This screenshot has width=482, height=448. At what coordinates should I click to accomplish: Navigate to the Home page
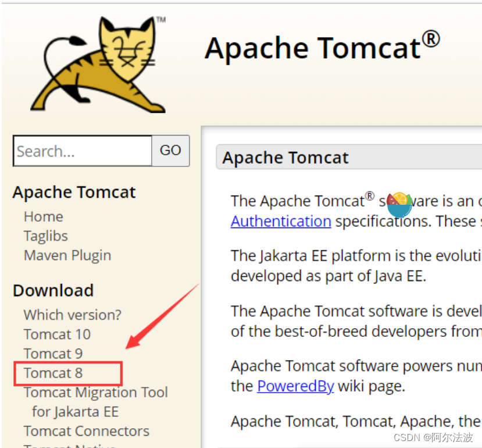[x=43, y=216]
